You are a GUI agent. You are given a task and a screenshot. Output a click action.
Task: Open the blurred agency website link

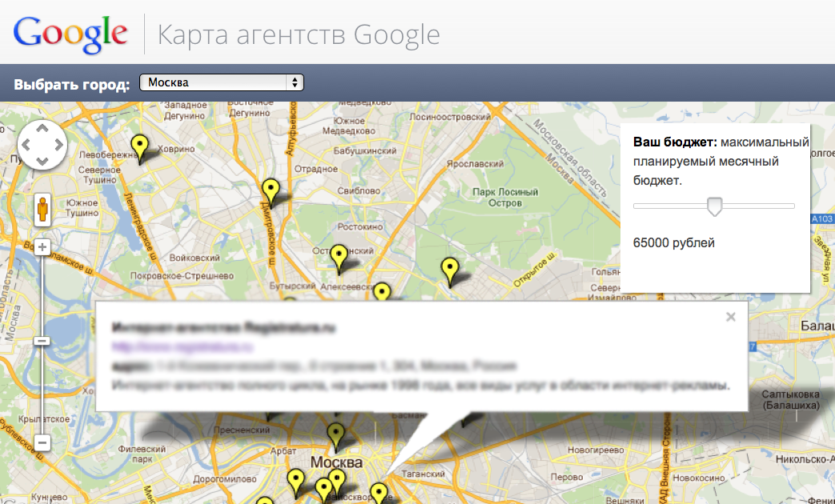[x=182, y=347]
